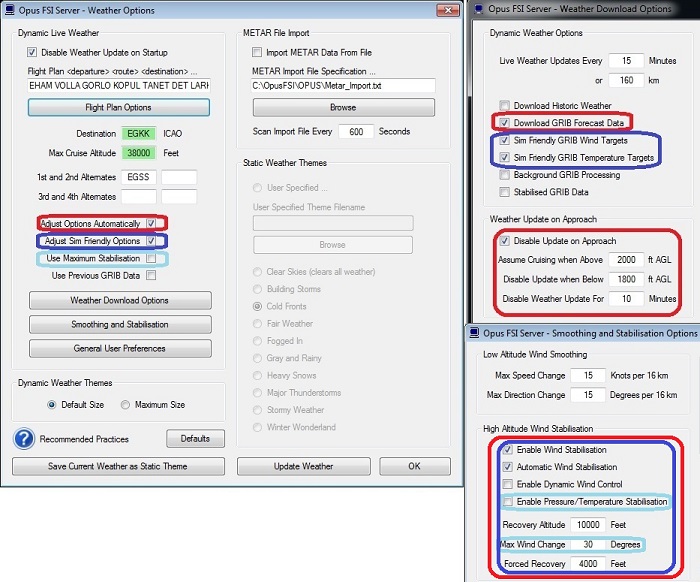Open Smoothing and Stabilisation dialog
700x582 pixels.
pos(120,324)
